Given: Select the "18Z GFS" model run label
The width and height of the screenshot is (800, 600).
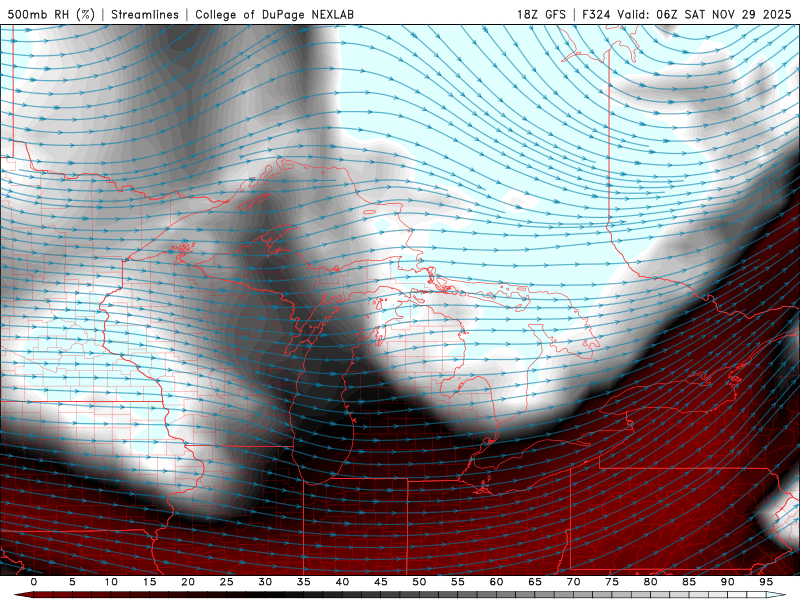Looking at the screenshot, I should pyautogui.click(x=541, y=14).
